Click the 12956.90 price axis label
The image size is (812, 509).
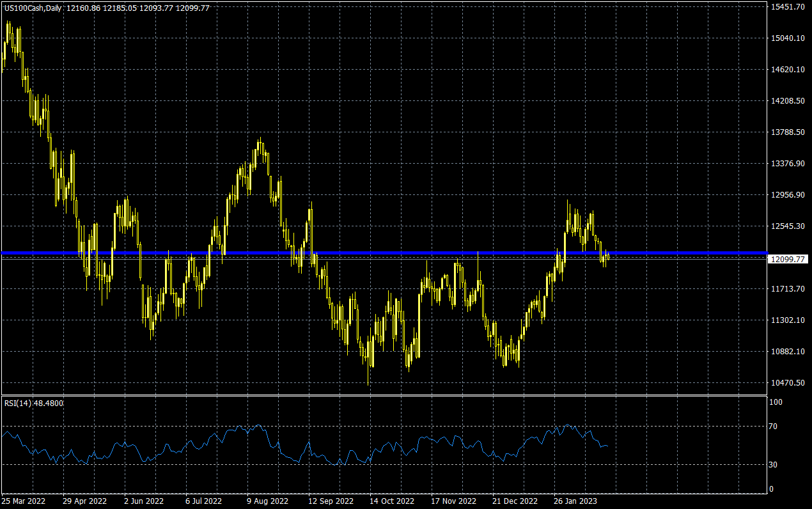tap(787, 195)
